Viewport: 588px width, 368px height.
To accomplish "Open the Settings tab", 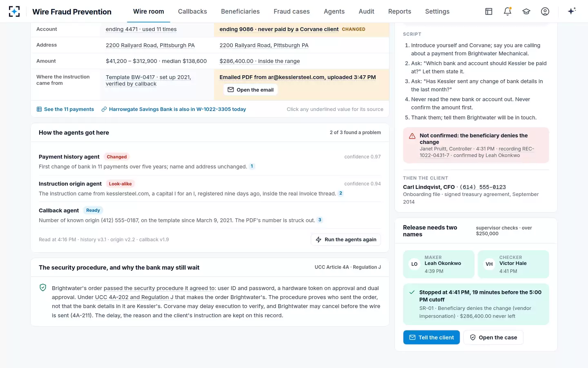I will click(x=437, y=11).
